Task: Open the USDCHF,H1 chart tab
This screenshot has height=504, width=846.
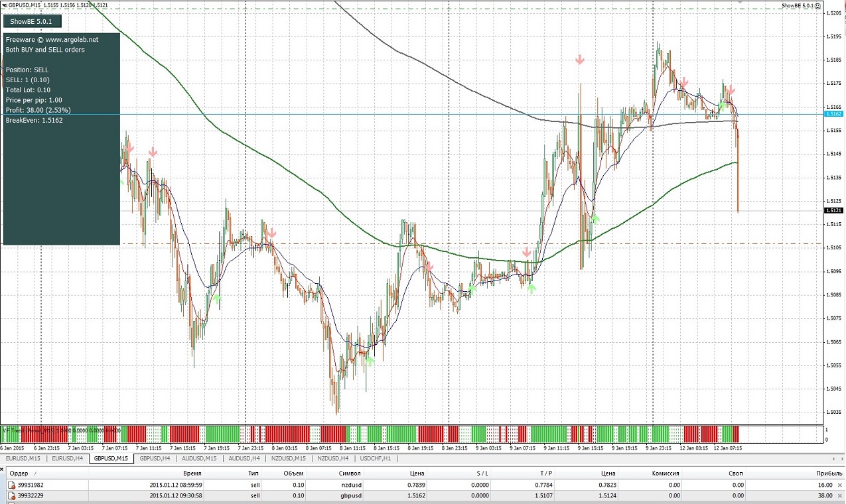Action: click(x=377, y=458)
